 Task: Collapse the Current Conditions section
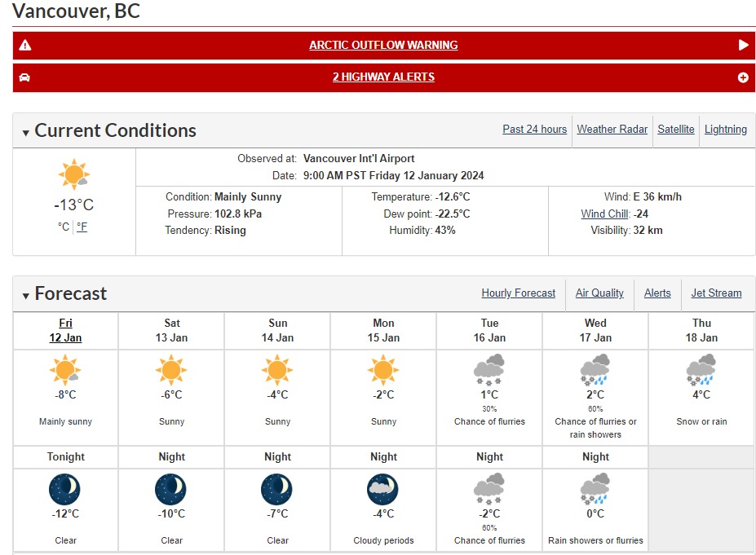coord(26,132)
